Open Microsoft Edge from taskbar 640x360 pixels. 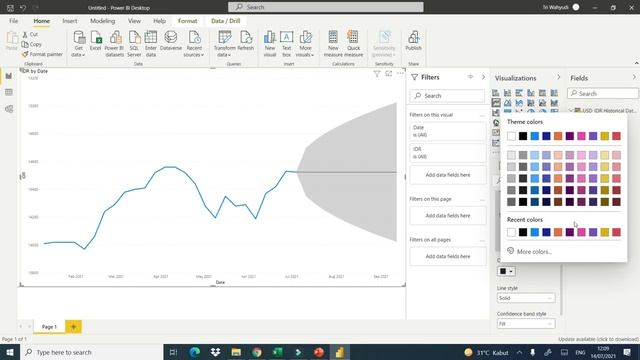pyautogui.click(x=195, y=352)
